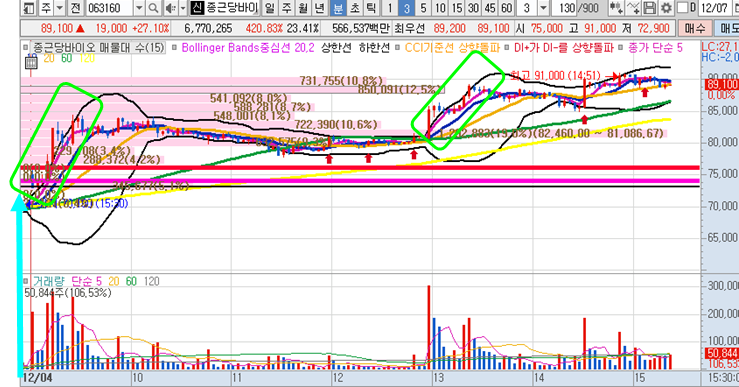The height and width of the screenshot is (387, 739).
Task: Click the 12/04 date label on time axis
Action: (x=37, y=378)
